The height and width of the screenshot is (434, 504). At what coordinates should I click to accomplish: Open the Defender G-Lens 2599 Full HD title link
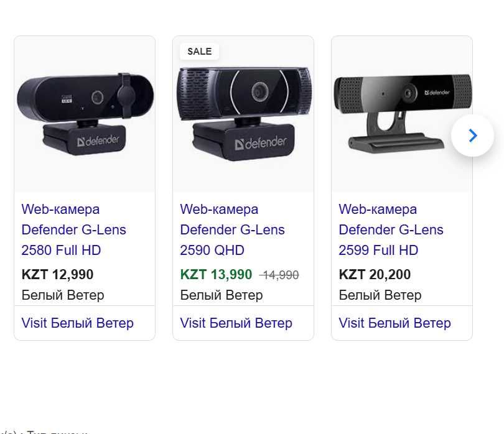pyautogui.click(x=391, y=229)
